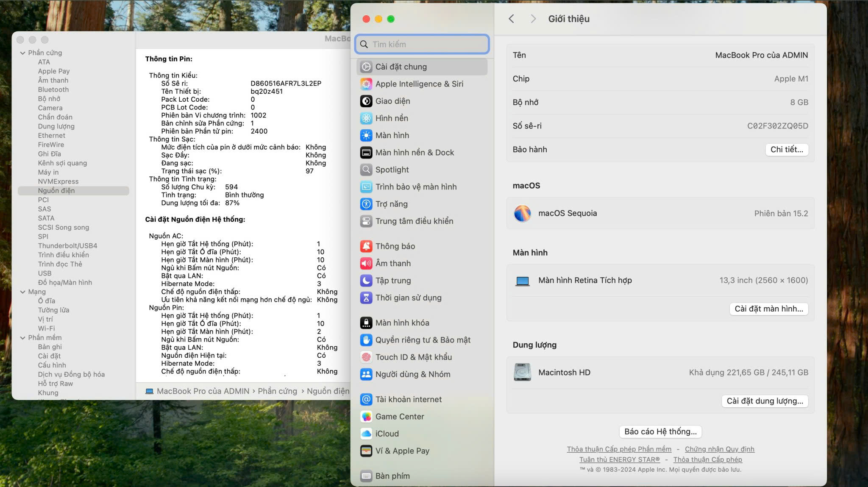Viewport: 868px width, 487px height.
Task: Select the Màn hình nền & Dock icon
Action: 366,153
